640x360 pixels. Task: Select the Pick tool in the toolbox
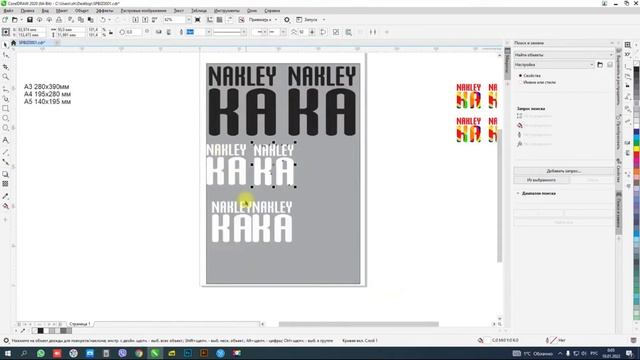6,45
